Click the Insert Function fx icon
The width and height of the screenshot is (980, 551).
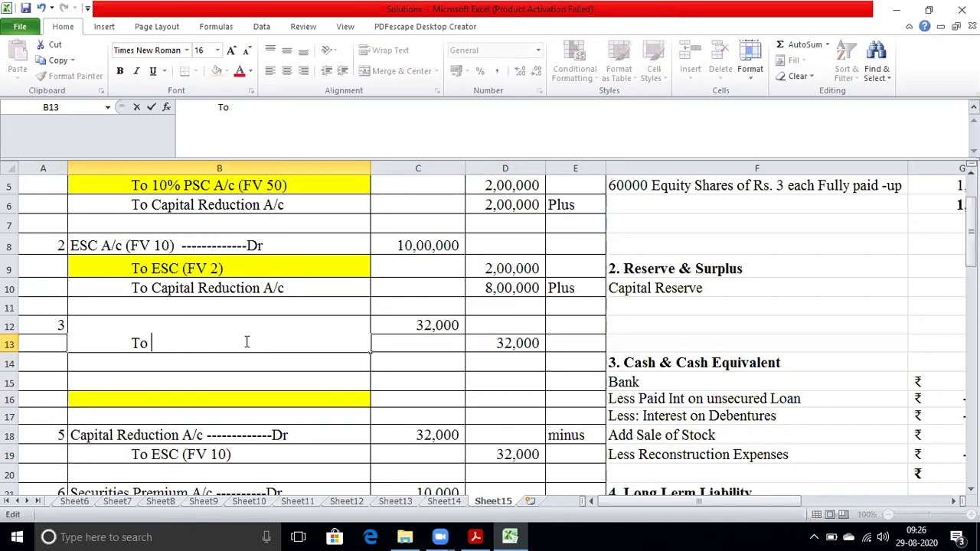tap(166, 107)
